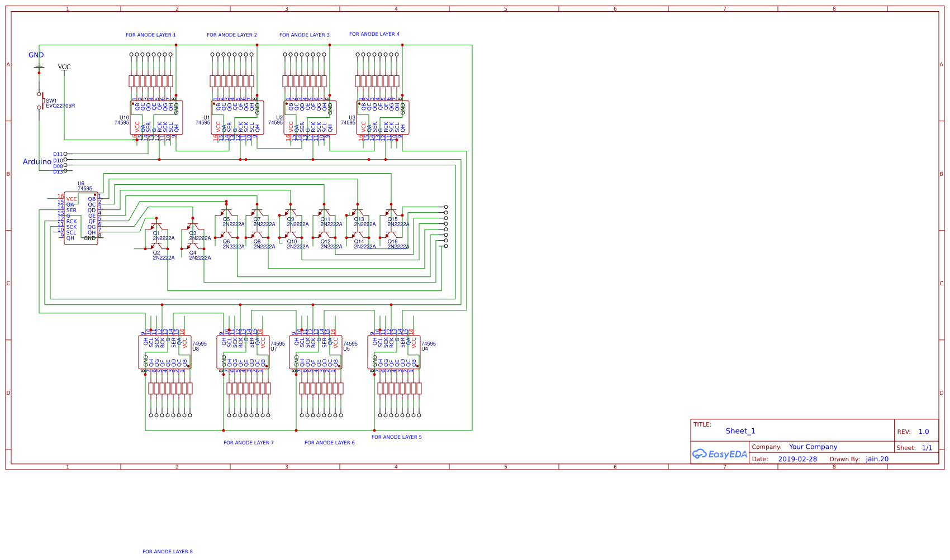
Task: Select the SW1 push button switch symbol
Action: point(40,101)
